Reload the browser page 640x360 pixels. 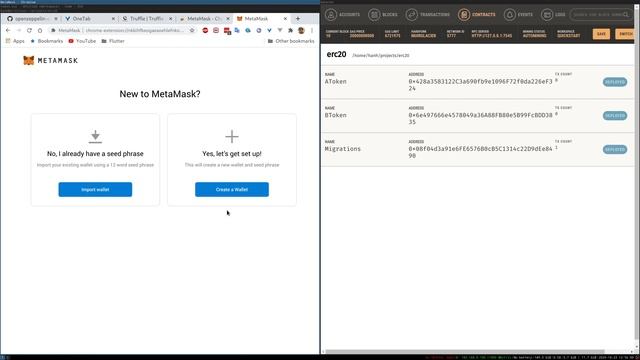click(x=29, y=30)
